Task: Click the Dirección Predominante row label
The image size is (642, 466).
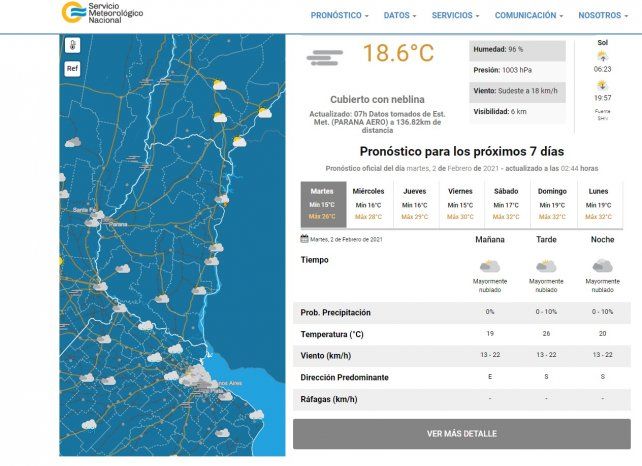Action: click(344, 377)
